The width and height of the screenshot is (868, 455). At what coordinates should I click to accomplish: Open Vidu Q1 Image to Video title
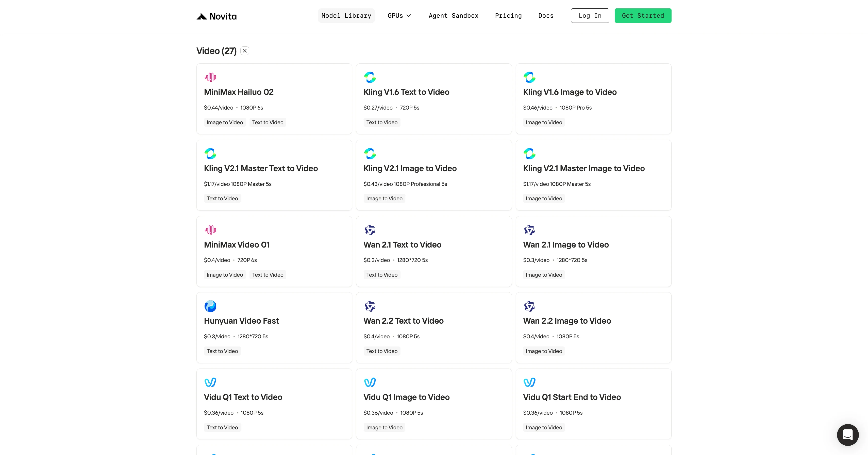pyautogui.click(x=406, y=397)
